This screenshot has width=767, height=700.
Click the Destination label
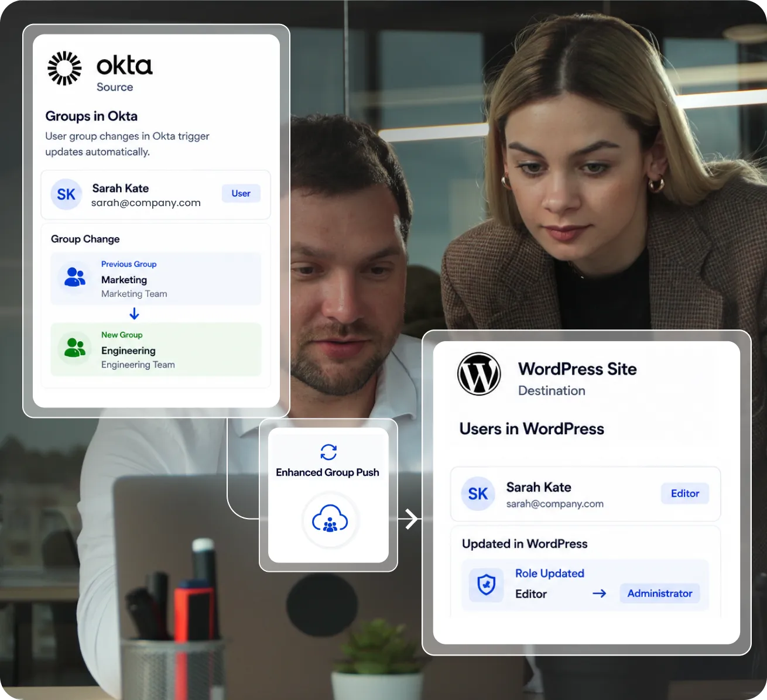[x=552, y=391]
